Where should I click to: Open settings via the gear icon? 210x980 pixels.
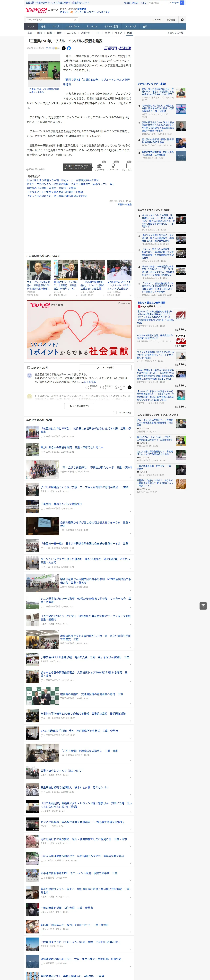[182, 19]
